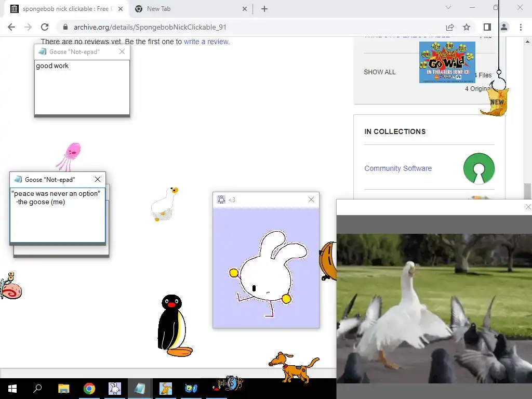Screen dimensions: 532x399
Task: Click the white goose on the page
Action: (165, 204)
